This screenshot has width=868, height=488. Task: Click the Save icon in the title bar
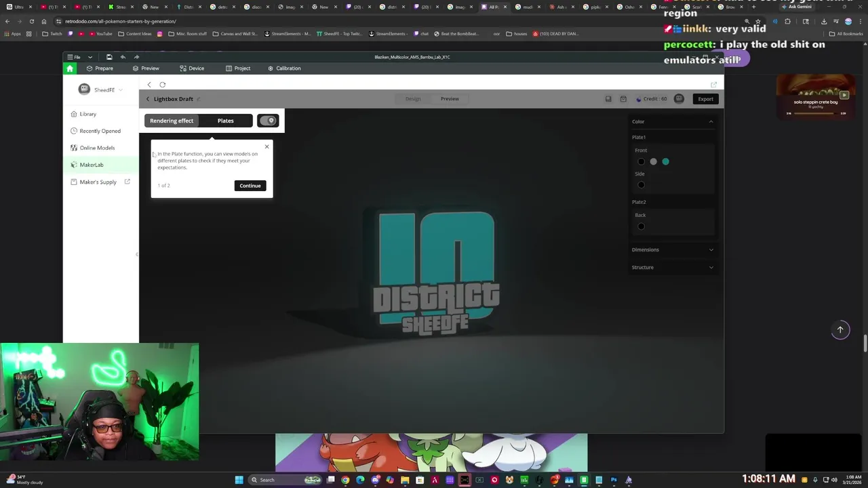[x=109, y=57]
